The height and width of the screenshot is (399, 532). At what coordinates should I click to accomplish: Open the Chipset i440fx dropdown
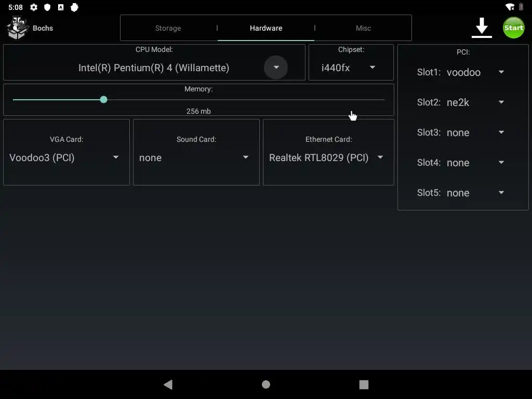351,68
